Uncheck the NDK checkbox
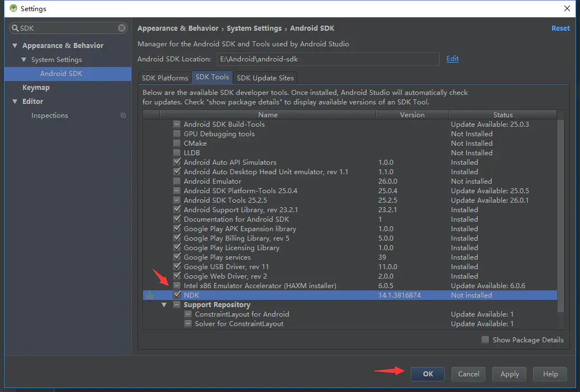This screenshot has width=580, height=392. tap(177, 295)
